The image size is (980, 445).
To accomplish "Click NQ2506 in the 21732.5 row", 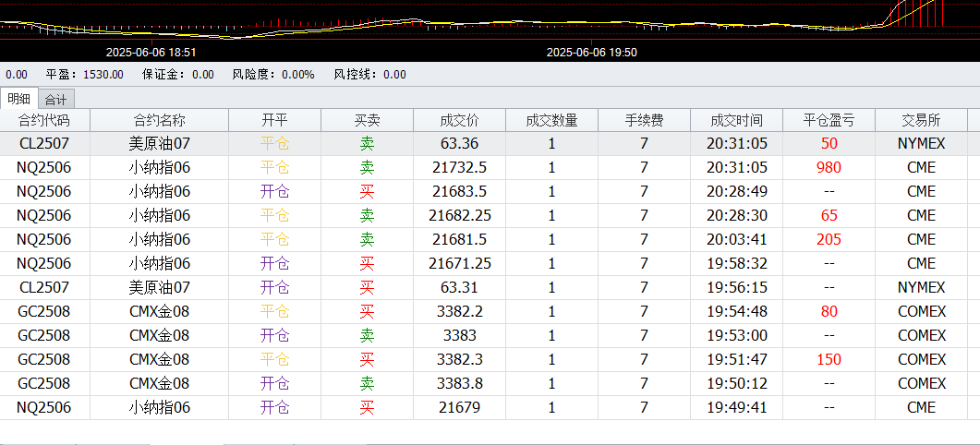I will [44, 167].
